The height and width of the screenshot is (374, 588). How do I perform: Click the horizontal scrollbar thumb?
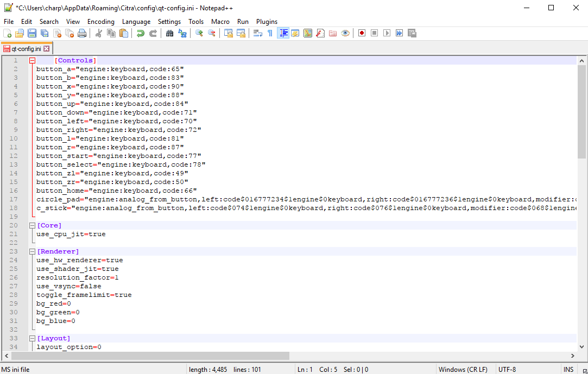(x=150, y=356)
